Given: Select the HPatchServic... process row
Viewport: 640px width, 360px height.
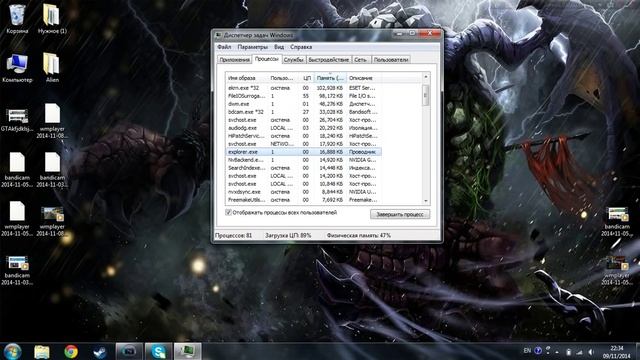Looking at the screenshot, I should pyautogui.click(x=303, y=136).
